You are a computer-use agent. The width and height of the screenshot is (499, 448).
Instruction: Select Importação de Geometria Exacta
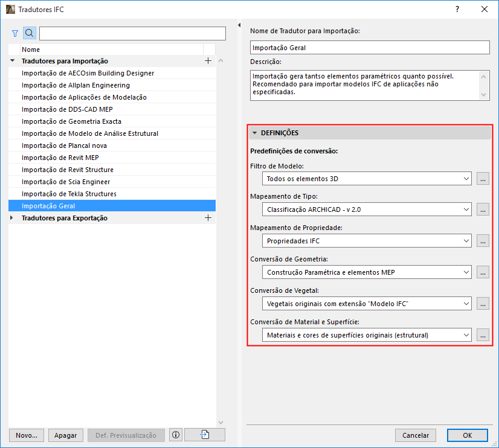112,121
